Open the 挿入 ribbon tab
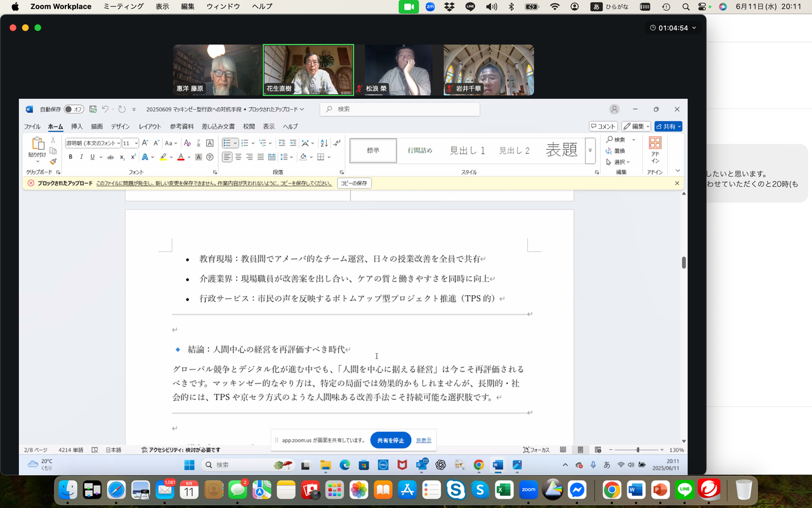Image resolution: width=812 pixels, height=508 pixels. [77, 126]
